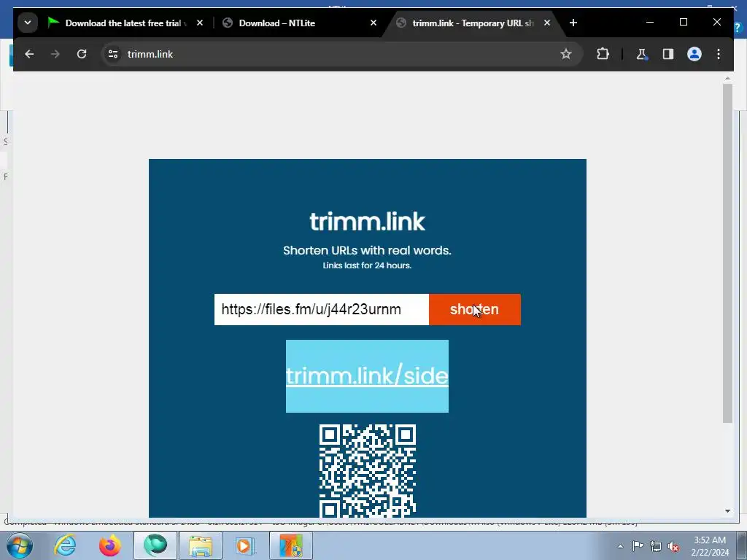Open muted volume tray icon
This screenshot has height=560, width=747.
click(x=673, y=546)
